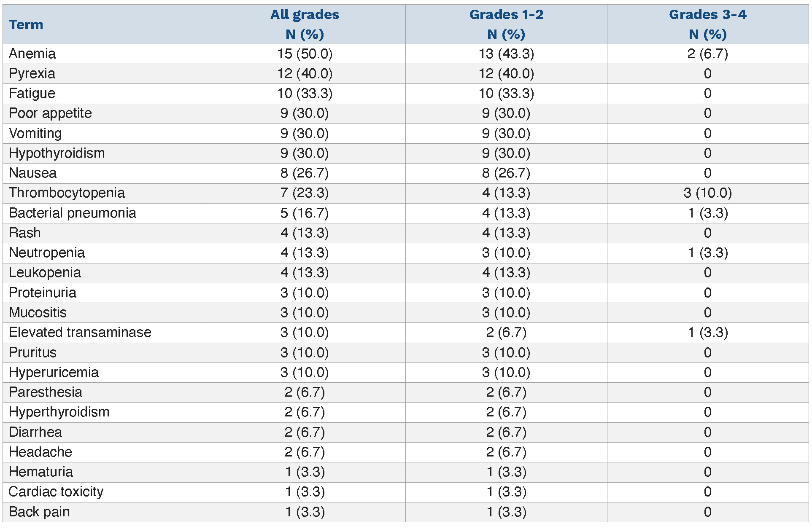This screenshot has width=812, height=529.
Task: Click the Grades 1-2 column header
Action: point(506,24)
